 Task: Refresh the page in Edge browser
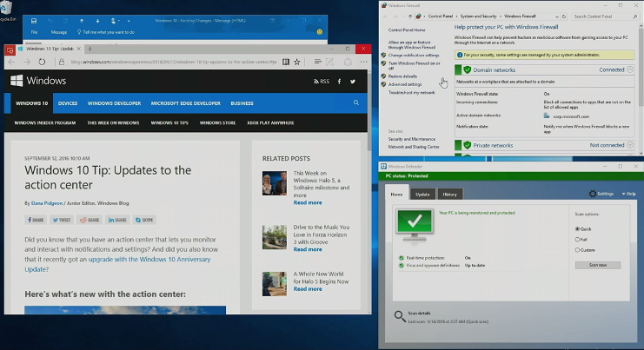point(42,62)
